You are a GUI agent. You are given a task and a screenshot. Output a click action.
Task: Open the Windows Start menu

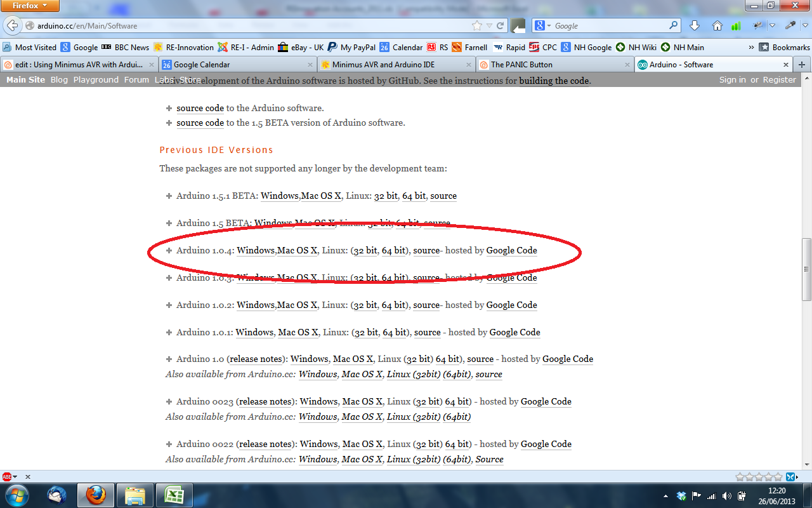tap(16, 495)
